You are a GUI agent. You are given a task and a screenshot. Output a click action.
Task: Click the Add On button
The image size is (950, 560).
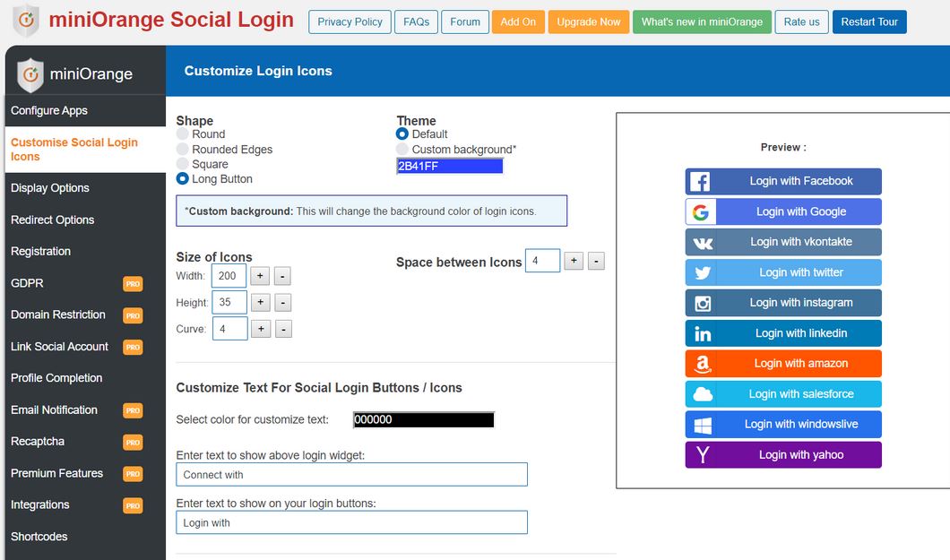[x=518, y=22]
